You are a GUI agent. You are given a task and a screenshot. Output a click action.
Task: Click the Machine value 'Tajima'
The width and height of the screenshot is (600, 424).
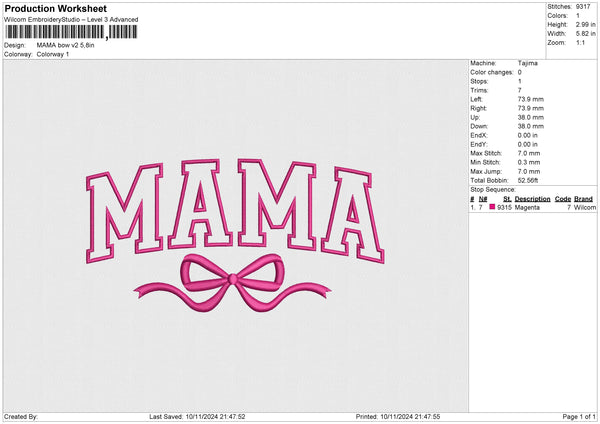pos(528,63)
